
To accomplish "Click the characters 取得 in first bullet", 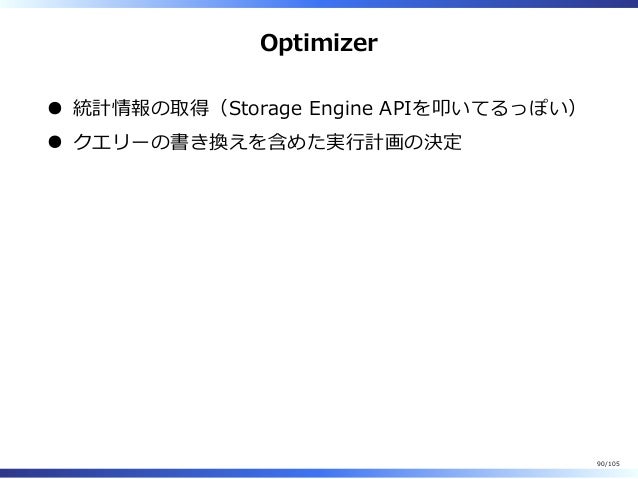I will tap(190, 108).
